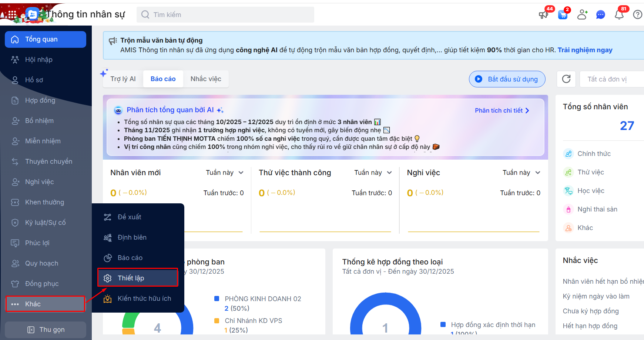The image size is (644, 340).
Task: Open Hết hạn hợp đồng reminder
Action: click(590, 326)
